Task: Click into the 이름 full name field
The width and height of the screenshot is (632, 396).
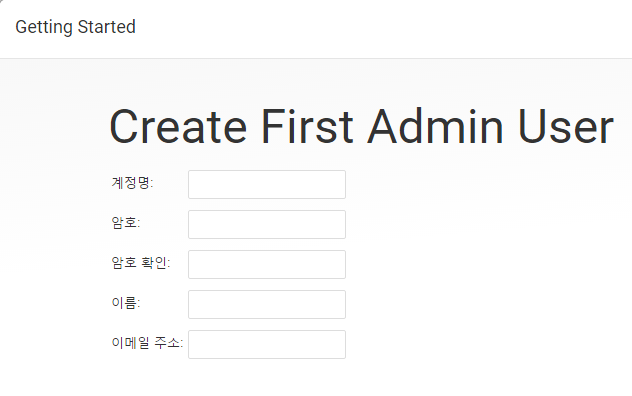Action: [x=267, y=304]
